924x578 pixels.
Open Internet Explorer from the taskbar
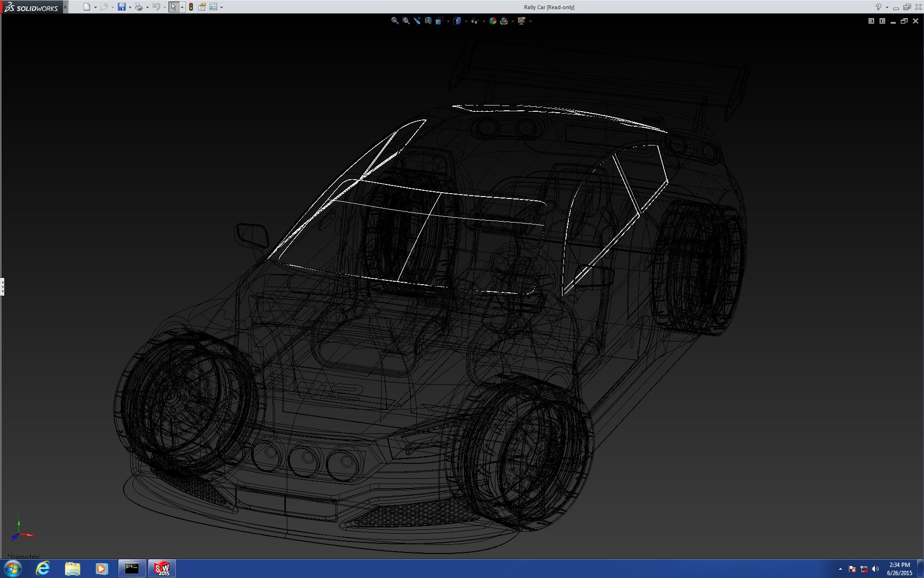click(x=43, y=568)
